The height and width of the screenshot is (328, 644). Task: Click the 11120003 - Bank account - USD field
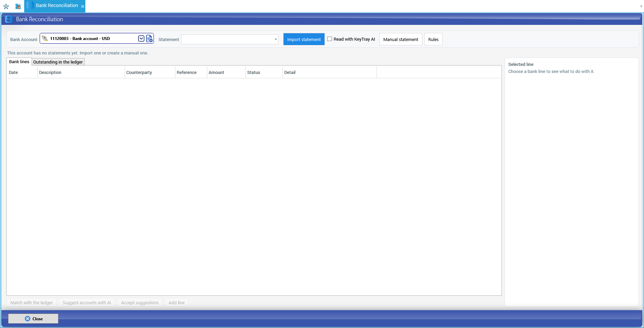97,39
